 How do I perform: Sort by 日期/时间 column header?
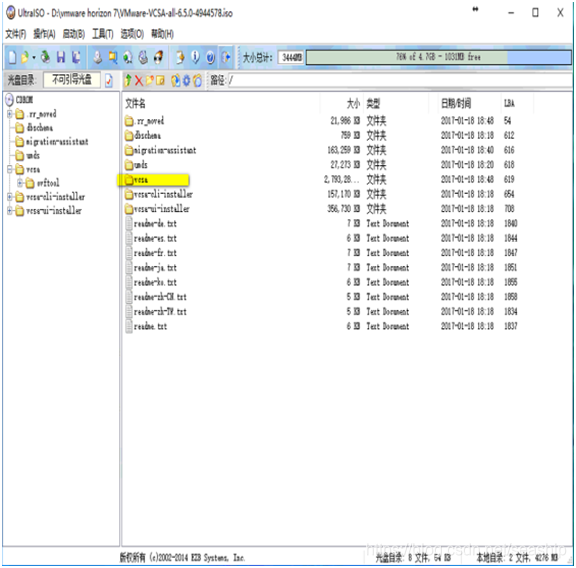tap(456, 103)
